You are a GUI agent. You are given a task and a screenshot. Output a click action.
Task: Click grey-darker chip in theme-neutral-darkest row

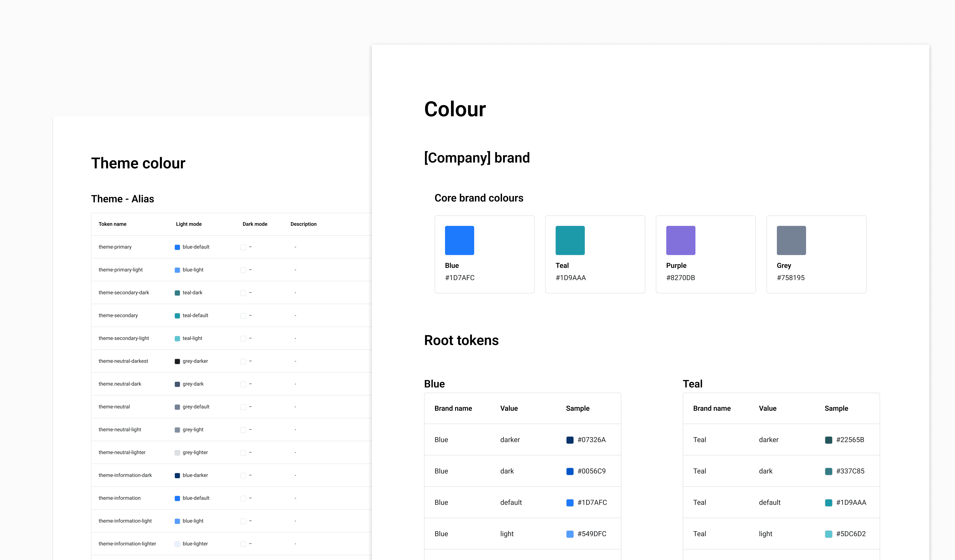177,361
